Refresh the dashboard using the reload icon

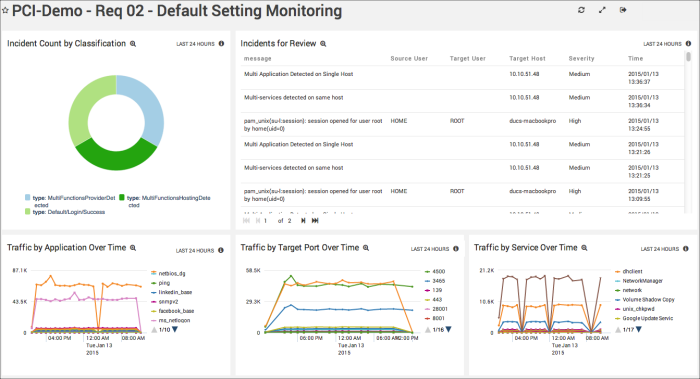(x=581, y=10)
